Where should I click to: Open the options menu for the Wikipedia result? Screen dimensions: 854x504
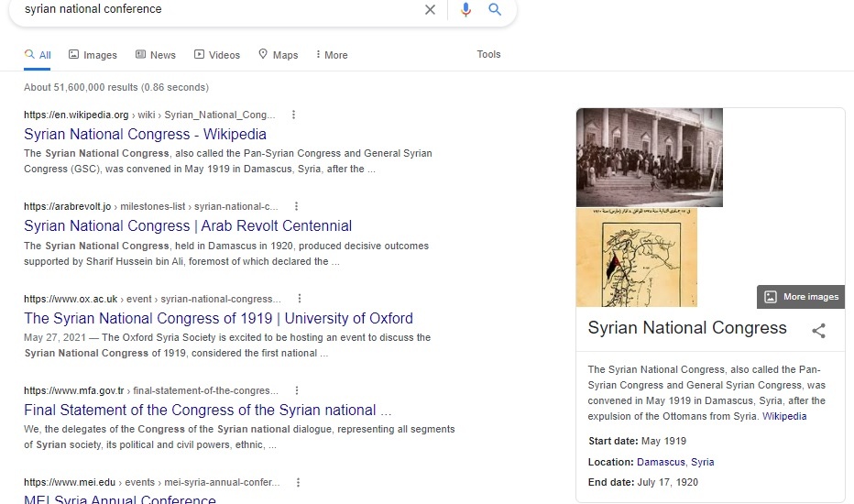point(293,115)
